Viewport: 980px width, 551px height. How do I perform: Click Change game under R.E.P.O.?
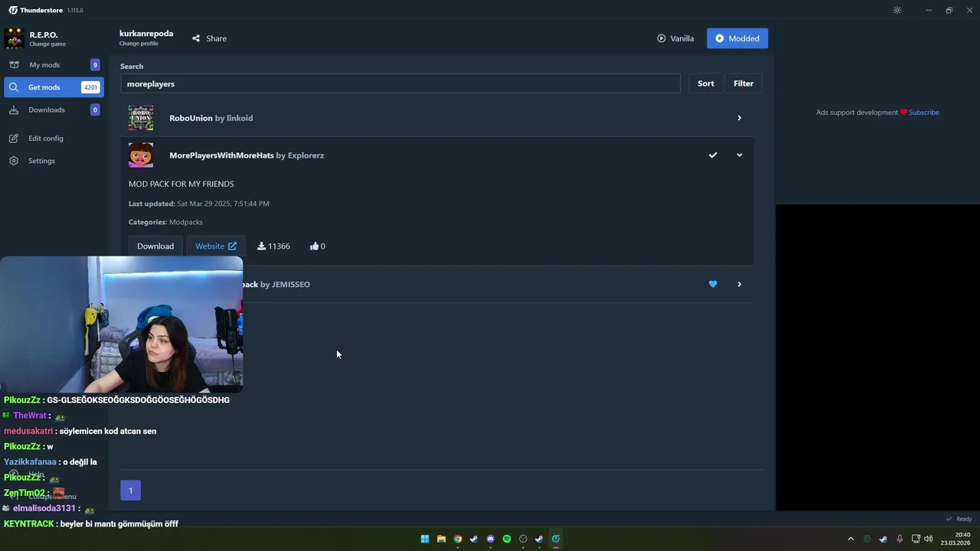tap(47, 44)
